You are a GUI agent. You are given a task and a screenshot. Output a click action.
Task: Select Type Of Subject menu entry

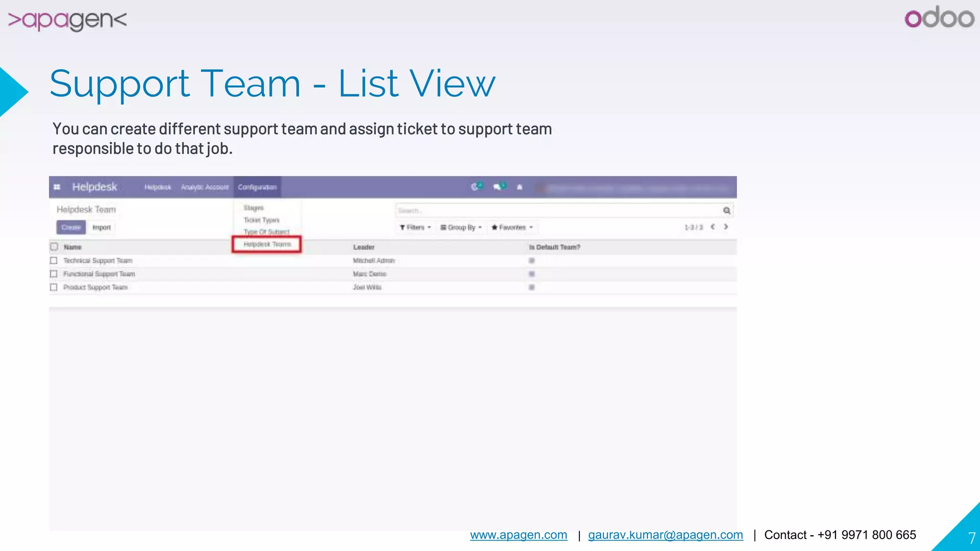(267, 231)
